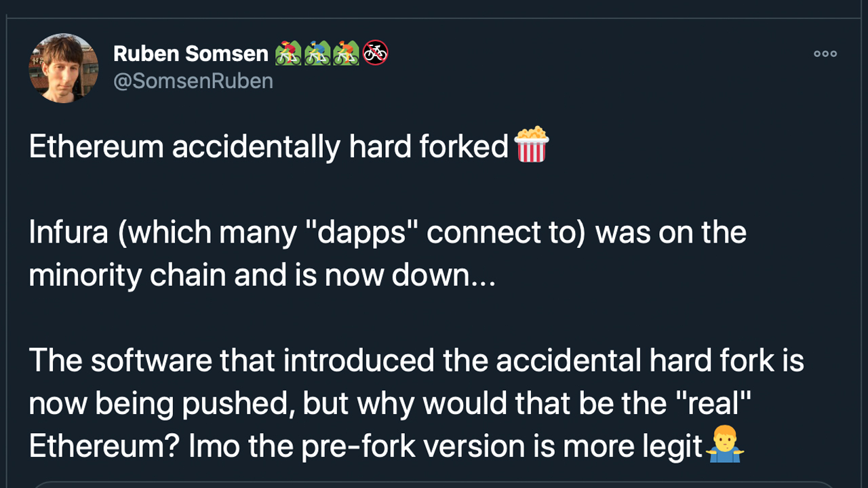The width and height of the screenshot is (868, 488).
Task: Click the no-bicycles sign emoji
Action: (375, 53)
